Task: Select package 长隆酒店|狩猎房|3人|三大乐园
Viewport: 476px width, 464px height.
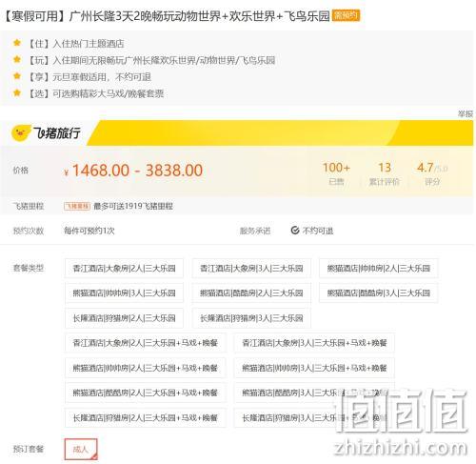Action: click(x=251, y=318)
